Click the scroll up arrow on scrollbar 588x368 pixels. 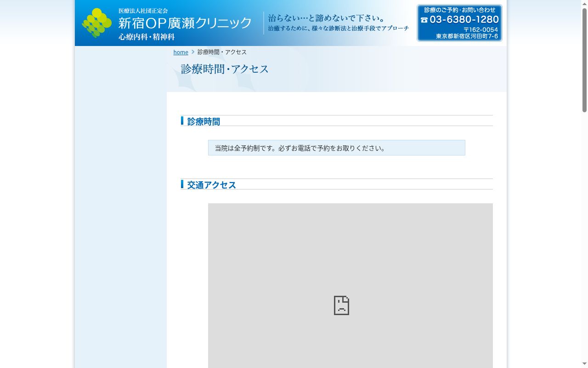tap(584, 4)
